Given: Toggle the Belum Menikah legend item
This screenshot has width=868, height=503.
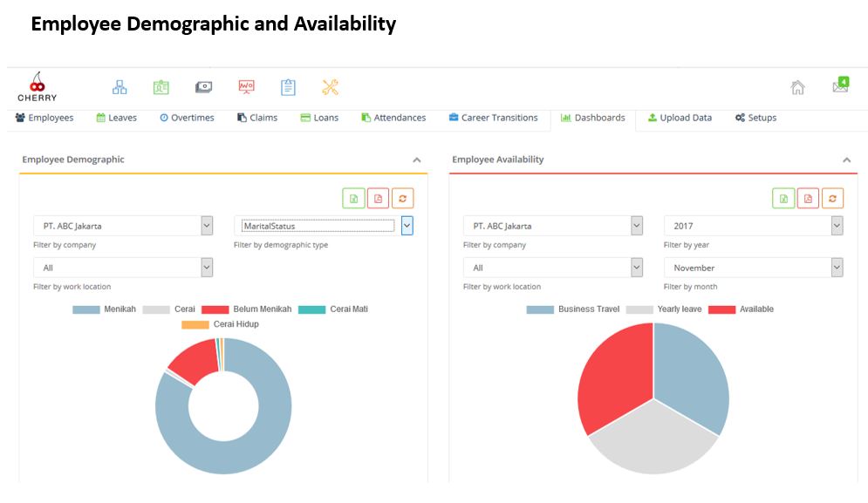Looking at the screenshot, I should tap(246, 309).
